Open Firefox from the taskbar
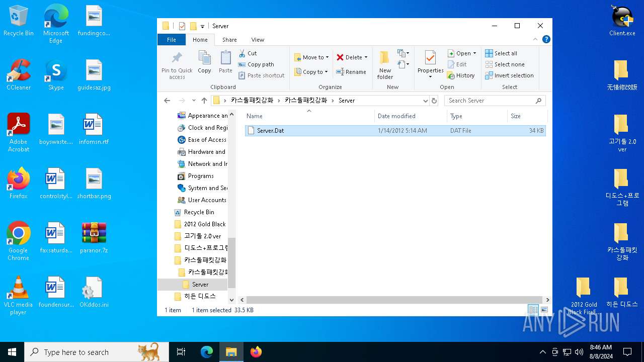This screenshot has height=362, width=644. (256, 352)
